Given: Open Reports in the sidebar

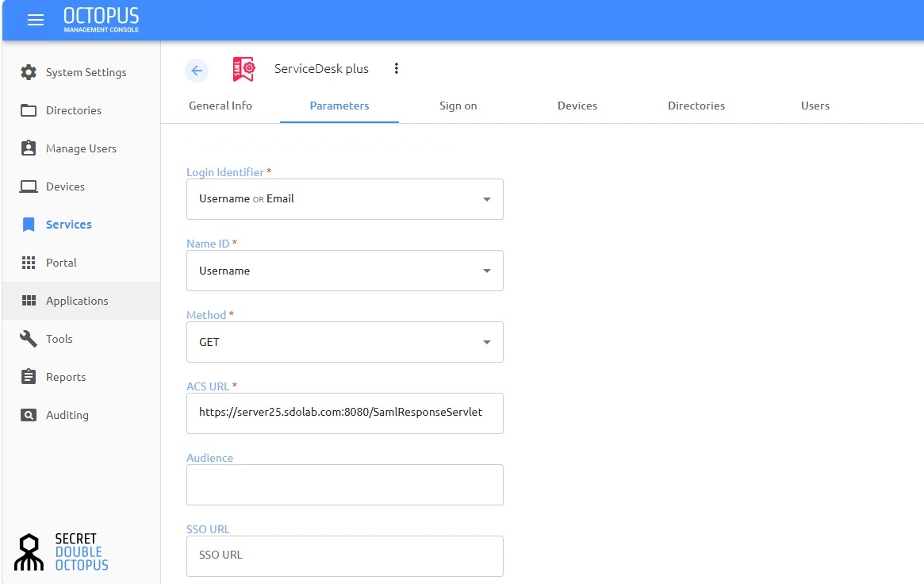Looking at the screenshot, I should pos(82,377).
